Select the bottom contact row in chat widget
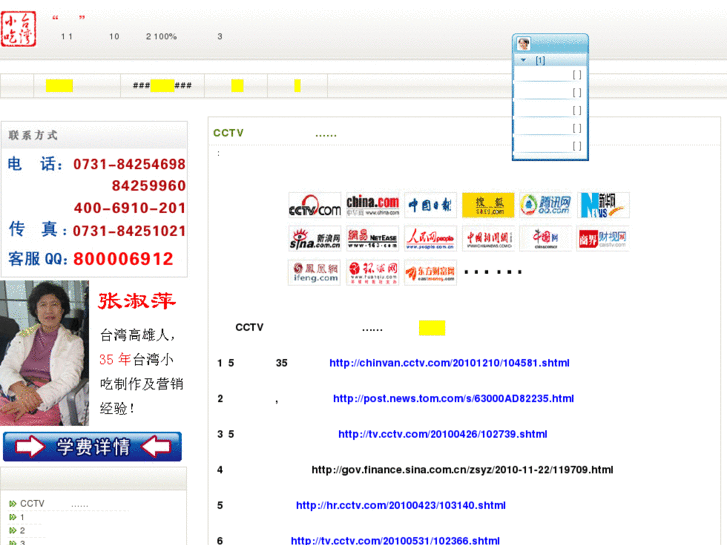Image resolution: width=727 pixels, height=545 pixels. 550,146
